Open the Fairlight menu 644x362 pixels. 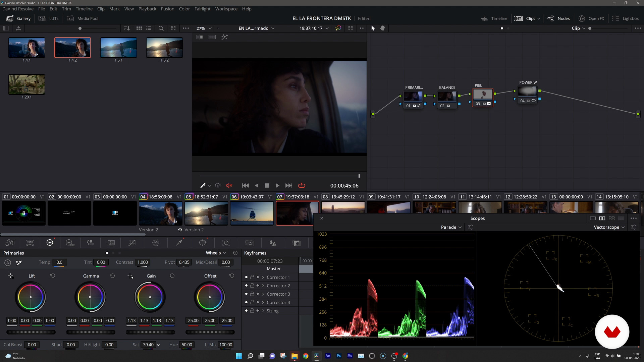point(202,9)
